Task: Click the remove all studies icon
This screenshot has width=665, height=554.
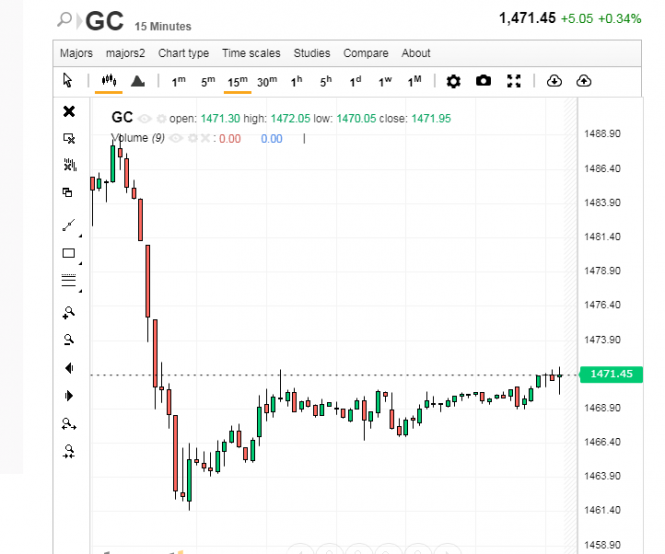Action: [x=70, y=165]
